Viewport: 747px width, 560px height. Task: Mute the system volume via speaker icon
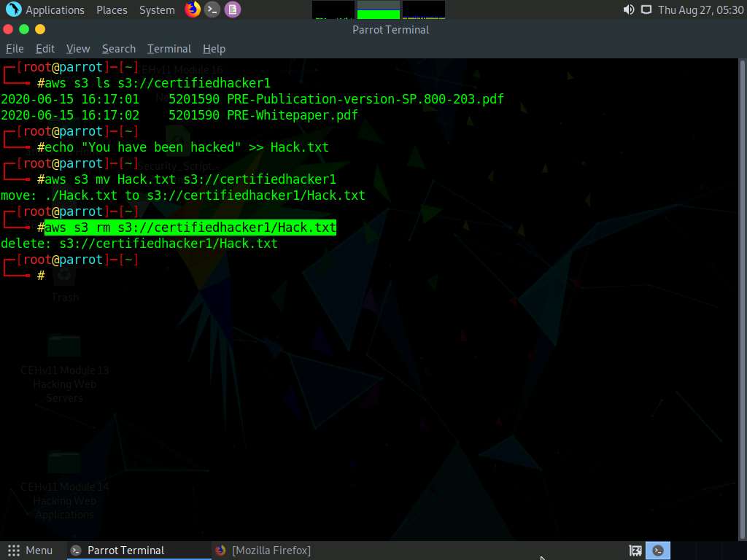pos(628,9)
